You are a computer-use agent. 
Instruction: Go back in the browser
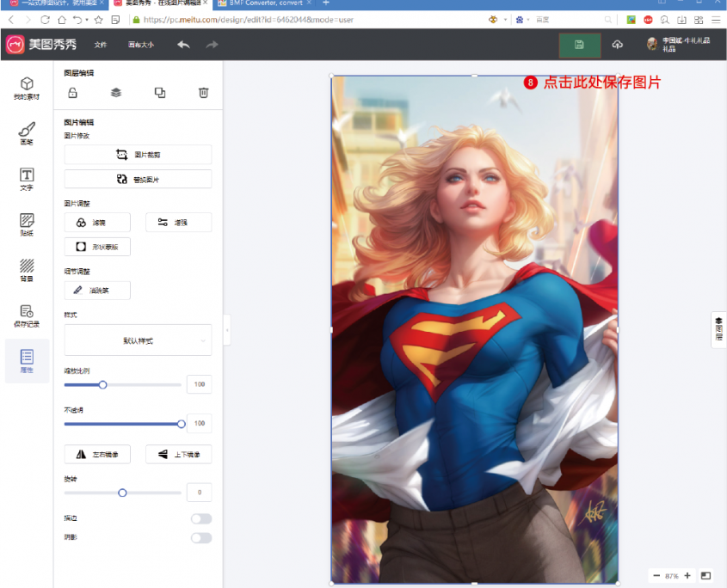[11, 20]
